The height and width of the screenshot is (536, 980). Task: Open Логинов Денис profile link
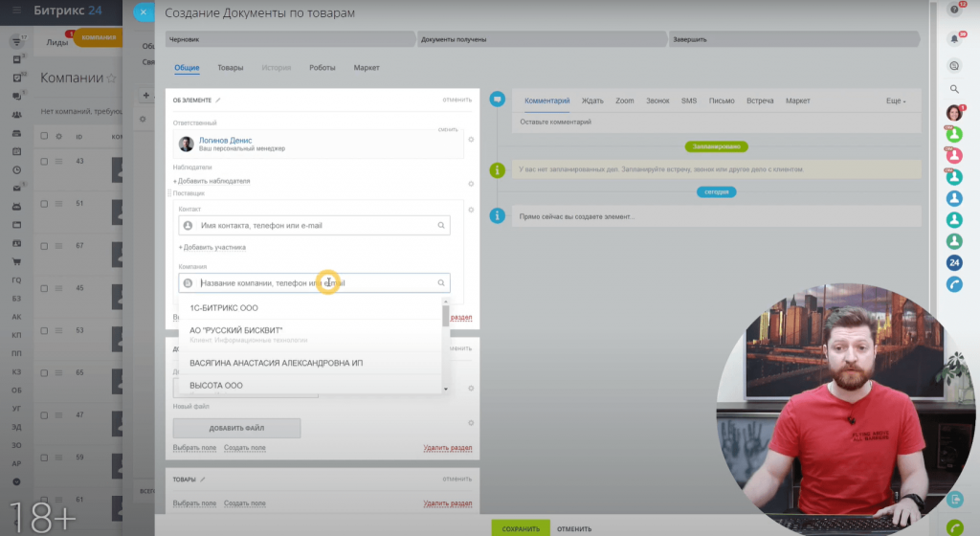[x=225, y=141]
